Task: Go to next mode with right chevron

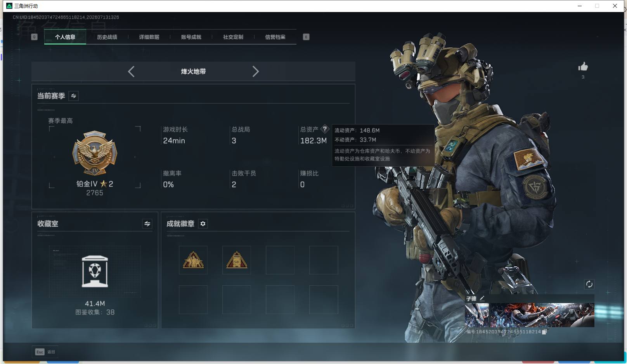Action: [255, 71]
